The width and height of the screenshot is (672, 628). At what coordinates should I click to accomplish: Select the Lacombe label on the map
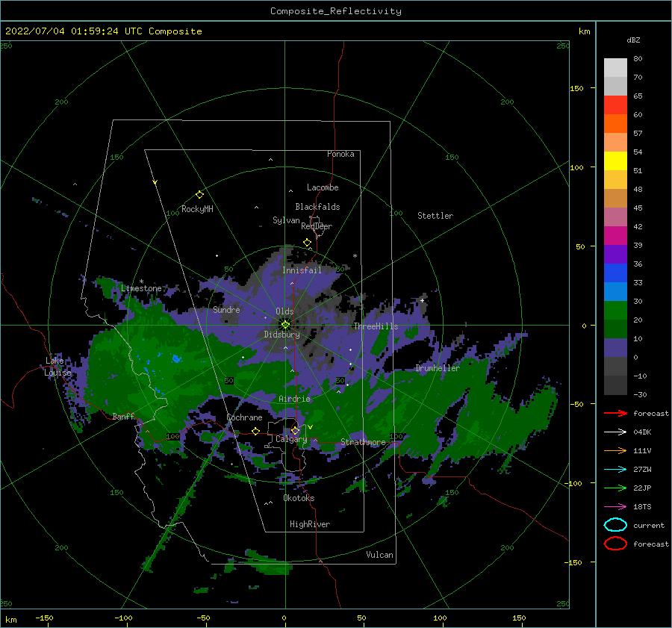tap(323, 187)
